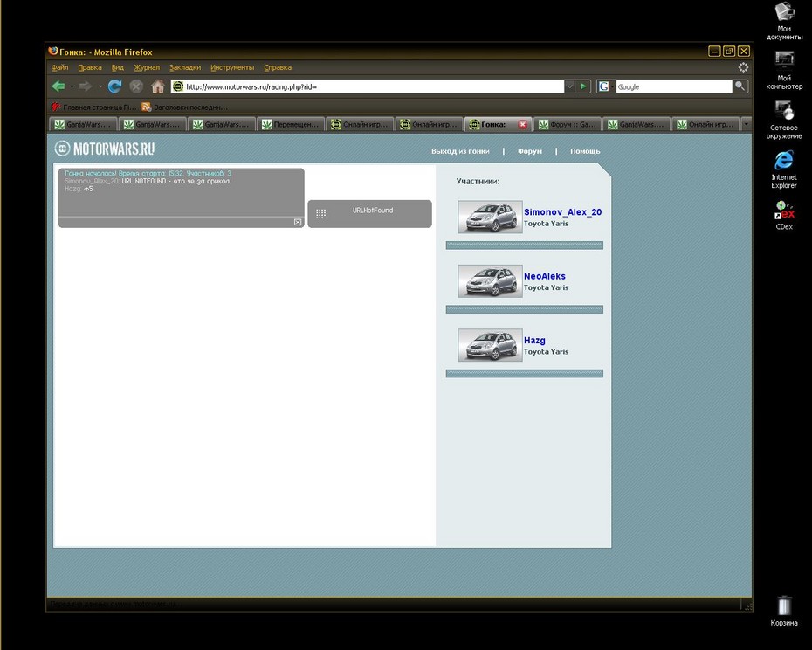The image size is (812, 650).
Task: Open the Google search engine dropdown
Action: click(606, 86)
